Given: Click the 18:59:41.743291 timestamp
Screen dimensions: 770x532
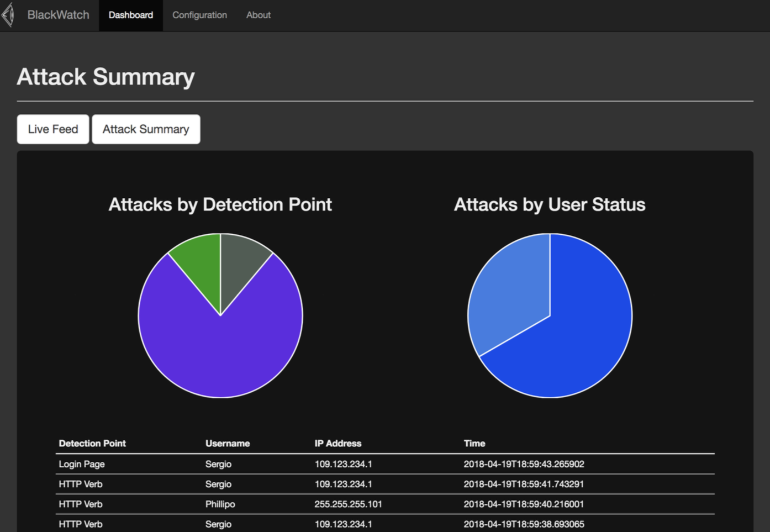Looking at the screenshot, I should point(524,484).
